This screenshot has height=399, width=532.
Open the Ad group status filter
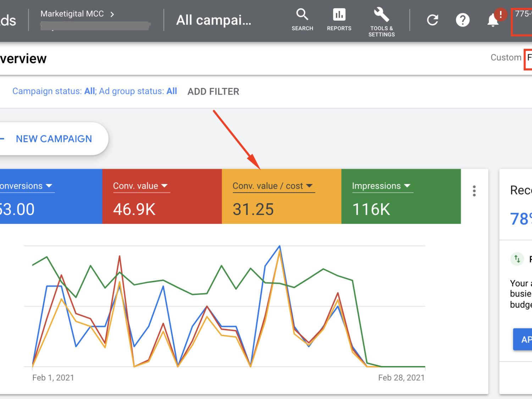(138, 91)
